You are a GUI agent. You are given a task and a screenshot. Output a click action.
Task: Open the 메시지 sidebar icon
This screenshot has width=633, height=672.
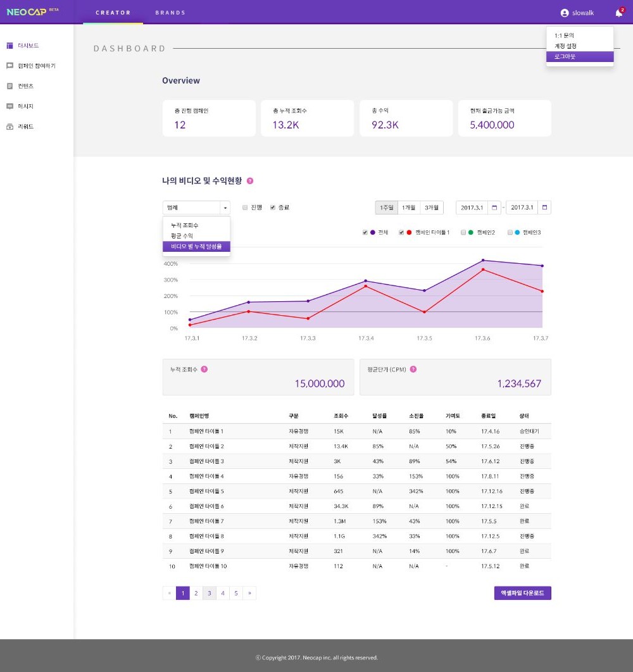(x=9, y=106)
